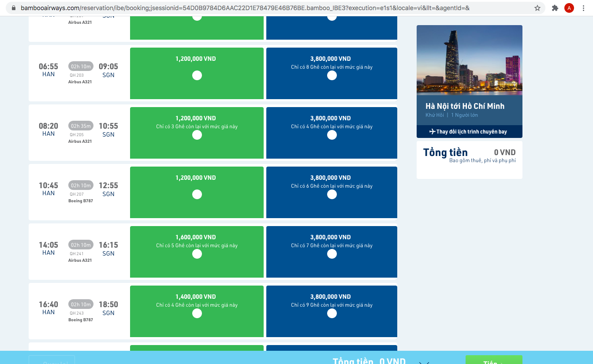Click the Chỉ có 9 Ghế còn lại notice
This screenshot has height=364, width=593.
(332, 305)
